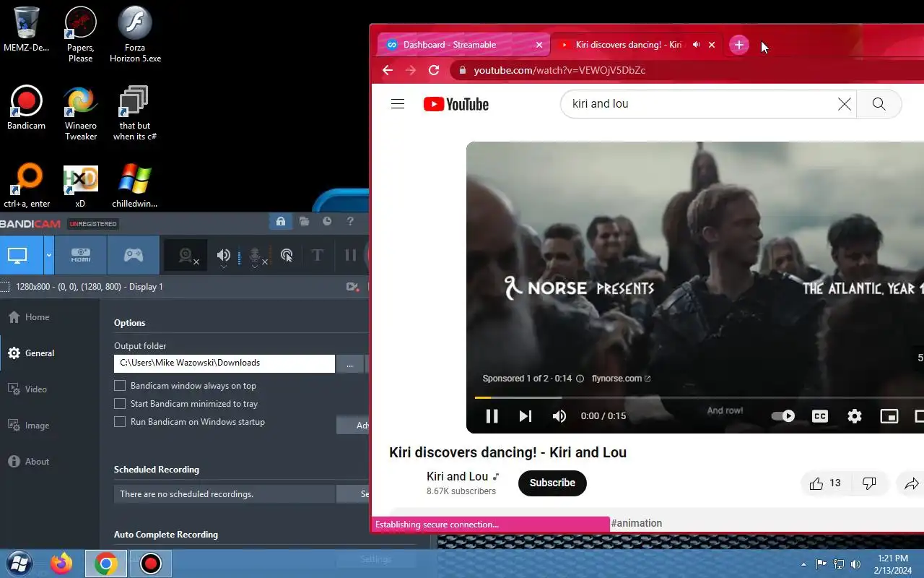This screenshot has height=578, width=924.
Task: Toggle the Bandicam microphone icon
Action: click(x=256, y=256)
